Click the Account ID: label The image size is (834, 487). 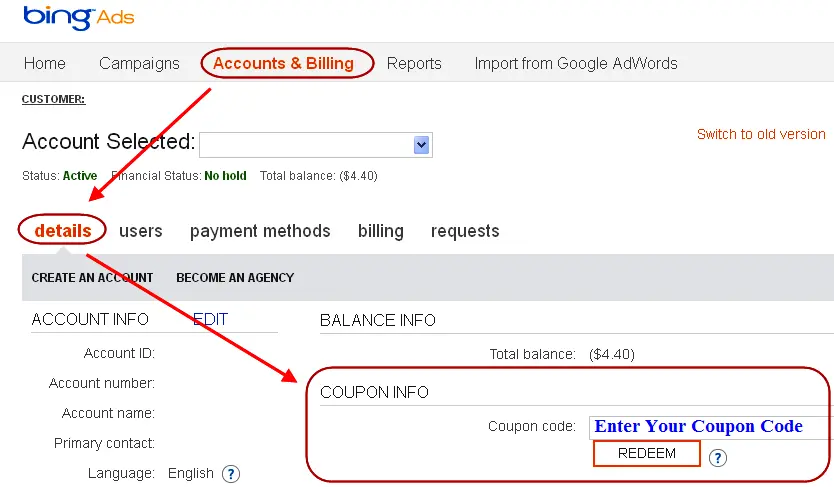click(x=119, y=353)
